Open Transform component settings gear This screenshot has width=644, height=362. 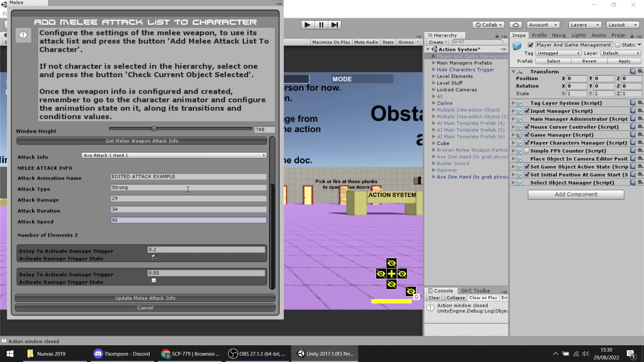click(x=640, y=71)
